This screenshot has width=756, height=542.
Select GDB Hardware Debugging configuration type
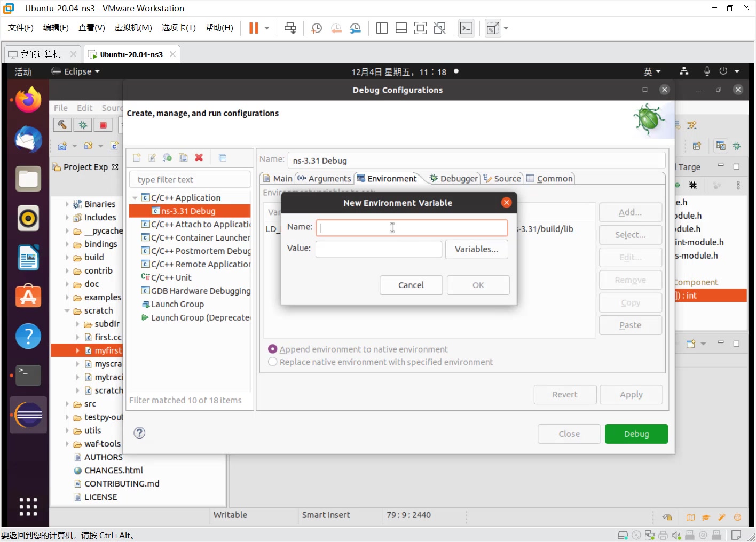click(195, 291)
